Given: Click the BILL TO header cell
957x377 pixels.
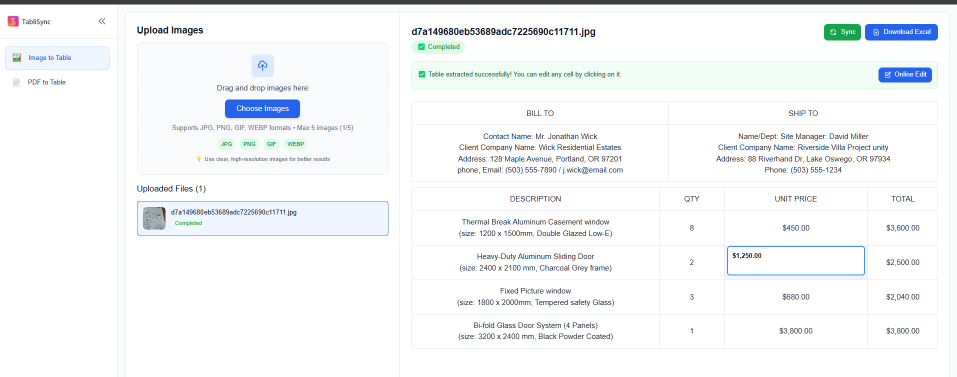Looking at the screenshot, I should pyautogui.click(x=540, y=113).
